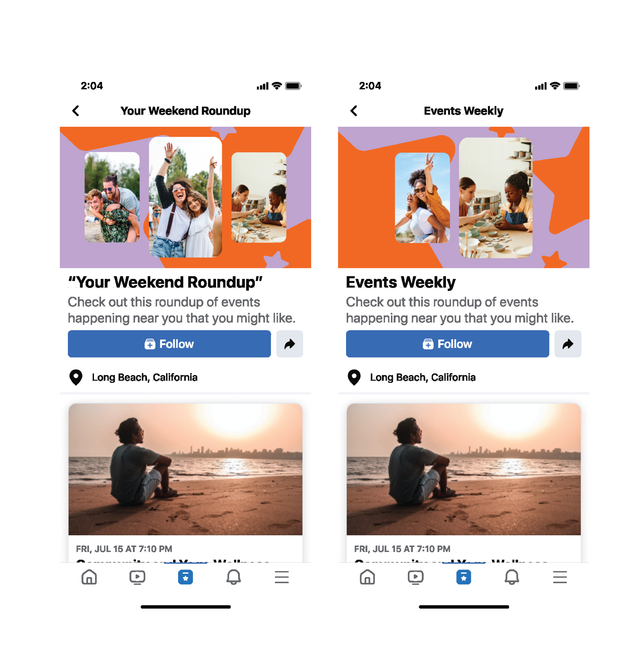This screenshot has width=640, height=672.
Task: Open Home tab in right phone
Action: (x=367, y=577)
